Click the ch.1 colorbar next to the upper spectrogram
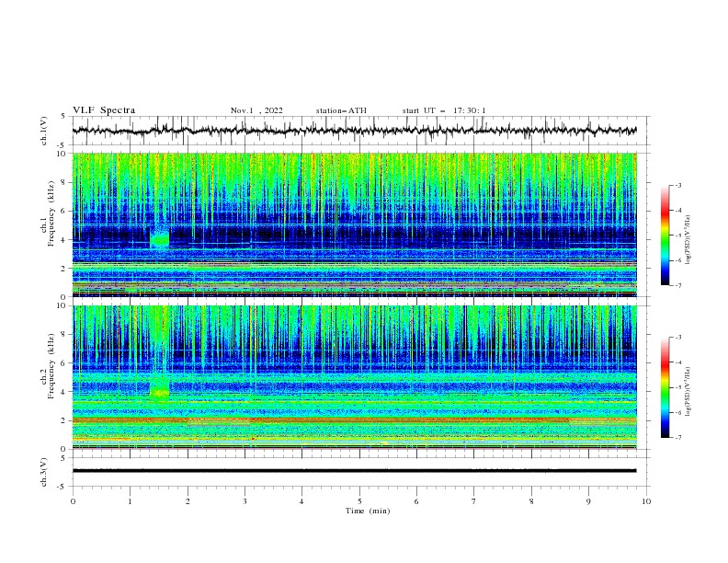Viewport: 728px width, 563px height. pos(665,235)
